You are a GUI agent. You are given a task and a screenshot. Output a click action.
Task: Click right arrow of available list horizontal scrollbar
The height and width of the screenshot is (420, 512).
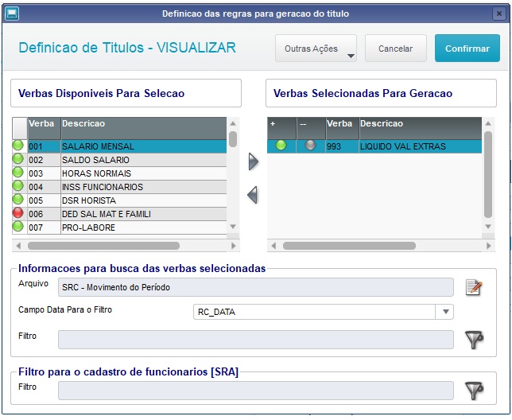tap(233, 246)
